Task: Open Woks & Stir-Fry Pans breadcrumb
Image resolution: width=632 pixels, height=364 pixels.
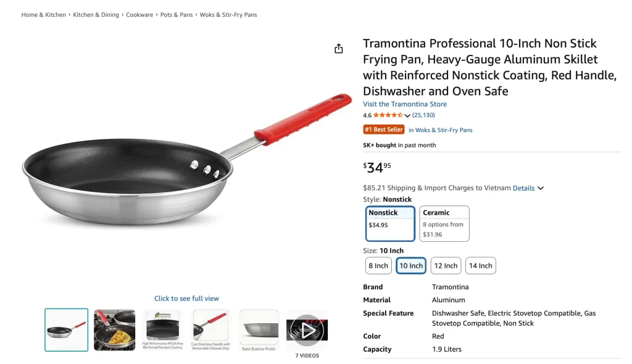Action: [x=228, y=15]
